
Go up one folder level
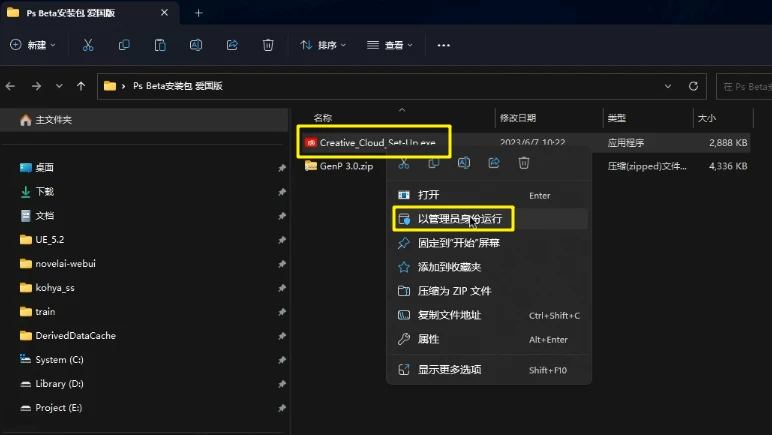[x=81, y=86]
